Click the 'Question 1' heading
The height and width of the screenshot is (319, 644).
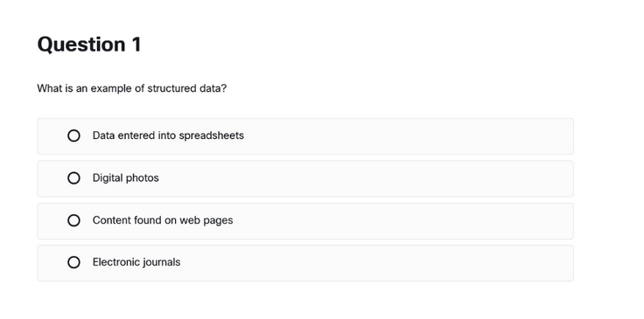pyautogui.click(x=89, y=45)
